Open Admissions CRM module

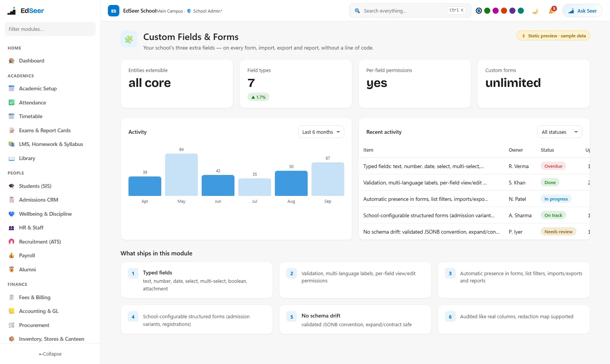pos(50,200)
